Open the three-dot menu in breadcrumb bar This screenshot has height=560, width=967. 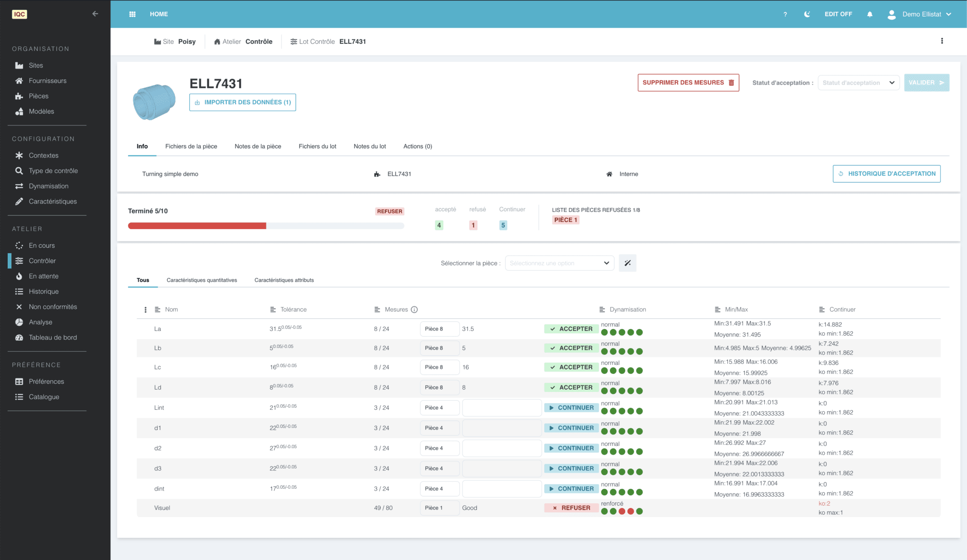[x=942, y=41]
